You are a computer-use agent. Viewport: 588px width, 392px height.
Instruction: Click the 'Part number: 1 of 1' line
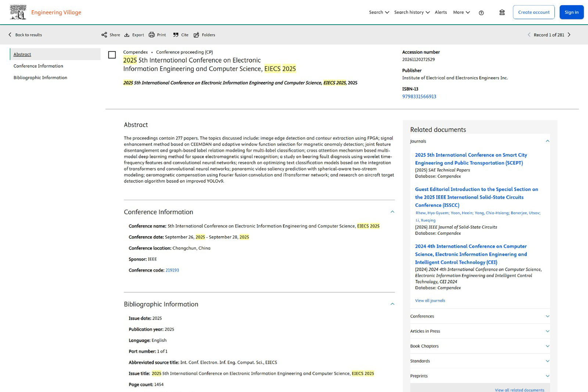[148, 352]
